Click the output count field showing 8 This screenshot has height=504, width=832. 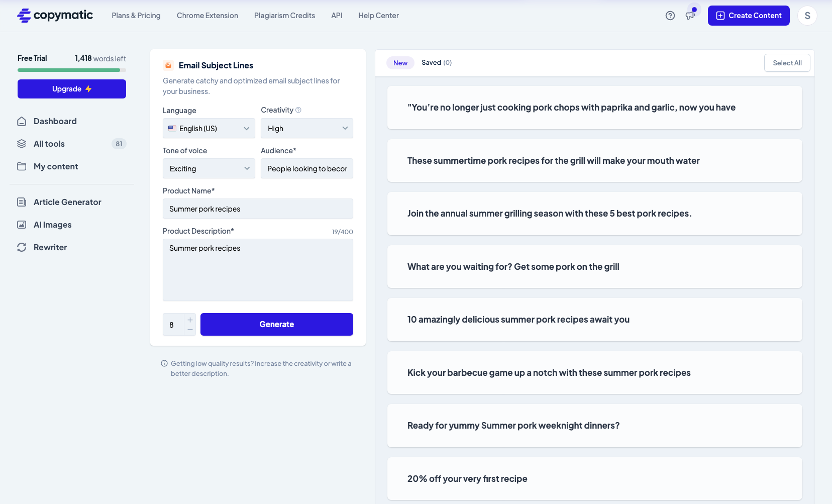pos(173,325)
